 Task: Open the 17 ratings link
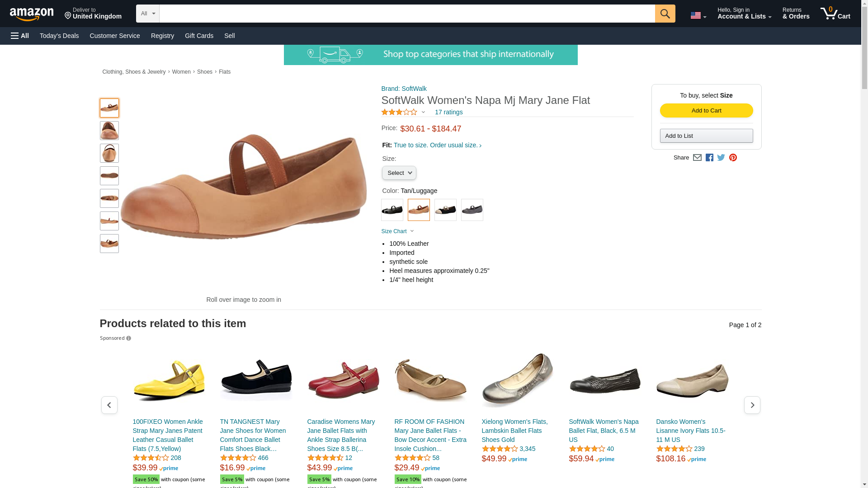pos(448,112)
